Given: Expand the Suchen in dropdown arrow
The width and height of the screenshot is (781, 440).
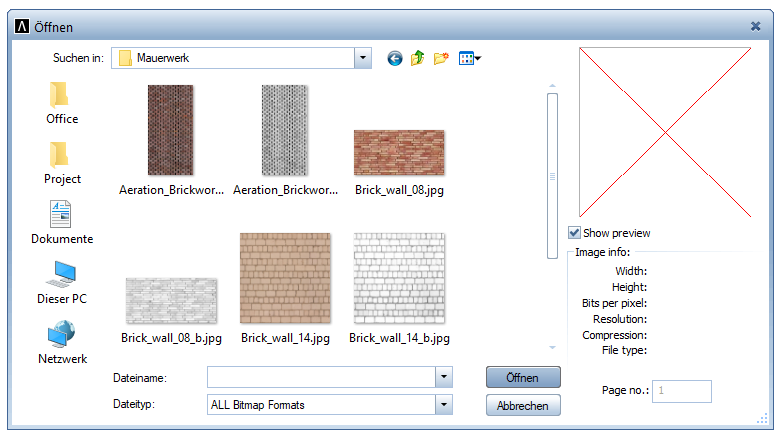Looking at the screenshot, I should 363,58.
